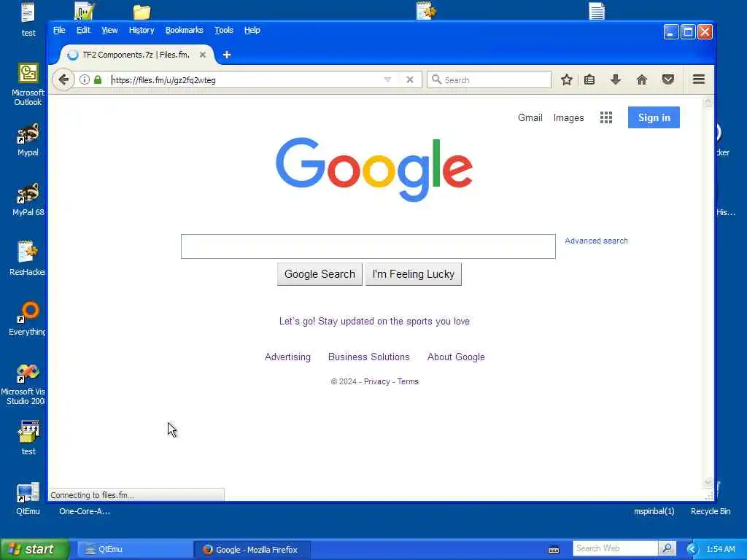Click the page vertical scrollbar up arrow

(x=708, y=102)
